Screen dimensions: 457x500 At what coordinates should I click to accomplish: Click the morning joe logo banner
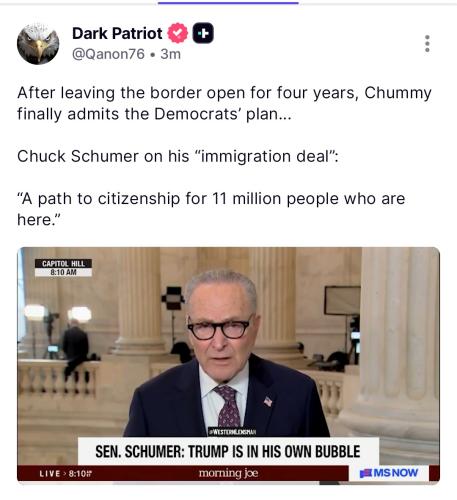point(228,473)
